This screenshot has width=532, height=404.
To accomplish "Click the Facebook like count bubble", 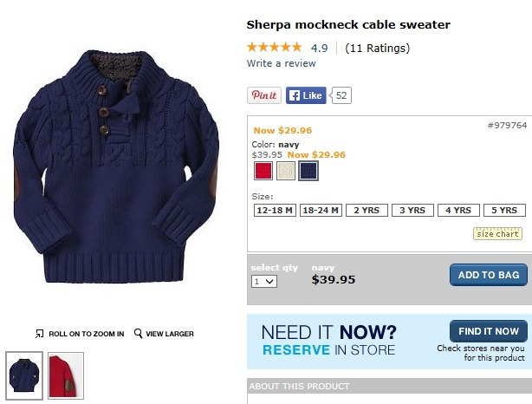I will coord(341,95).
